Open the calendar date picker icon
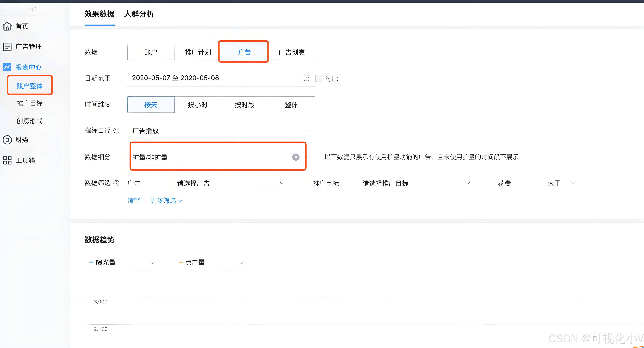644x348 pixels. [x=306, y=79]
